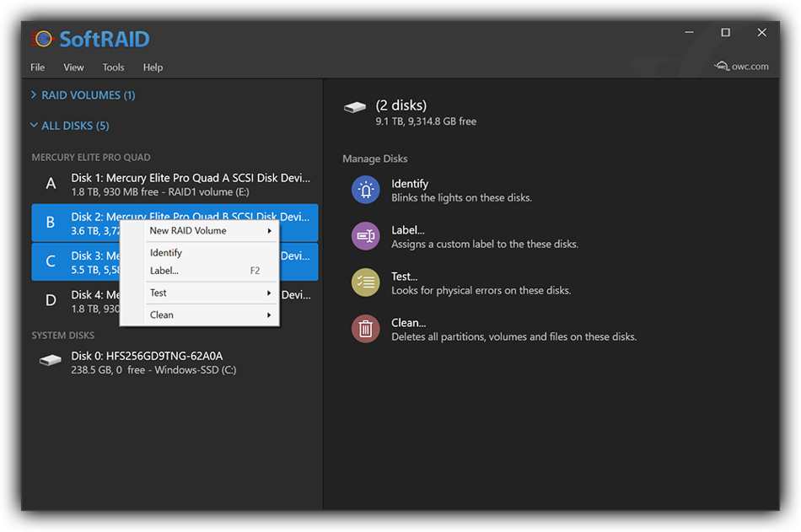The width and height of the screenshot is (801, 532).
Task: Close the SoftRAID window
Action: click(x=761, y=32)
